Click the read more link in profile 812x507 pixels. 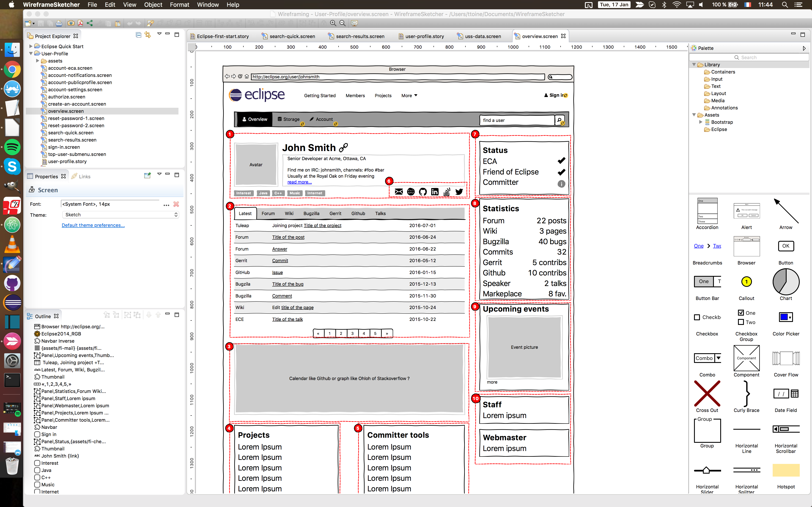[x=299, y=182]
